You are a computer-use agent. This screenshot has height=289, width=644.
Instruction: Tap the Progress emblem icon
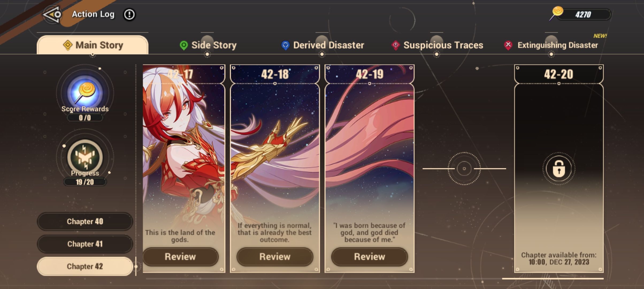(85, 157)
